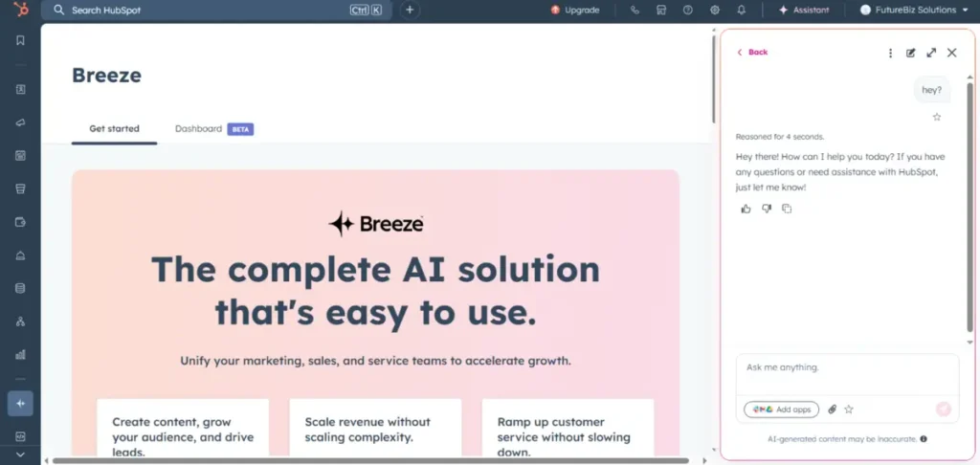Image resolution: width=980 pixels, height=465 pixels.
Task: Click the HubSpot sprocket logo
Action: click(x=20, y=10)
